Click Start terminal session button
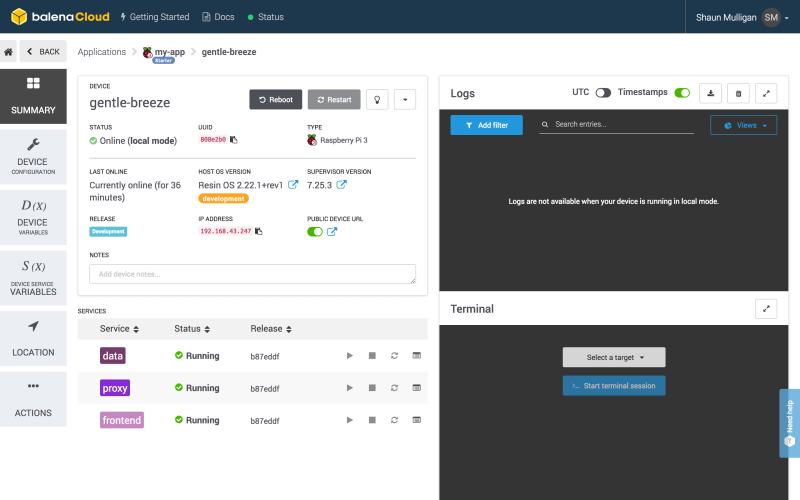The width and height of the screenshot is (800, 500). tap(614, 386)
